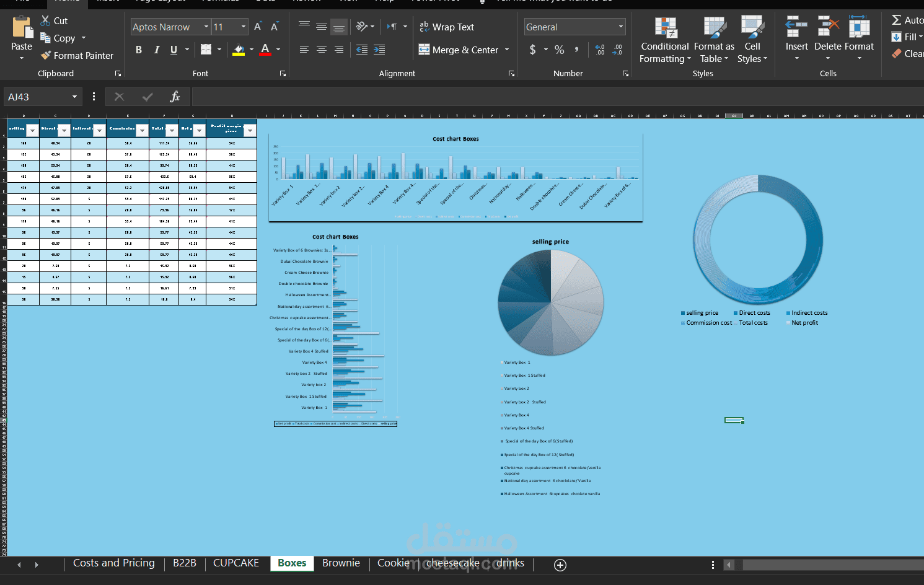The height and width of the screenshot is (585, 924).
Task: Switch to CUPCAKE sheet tab
Action: [236, 563]
